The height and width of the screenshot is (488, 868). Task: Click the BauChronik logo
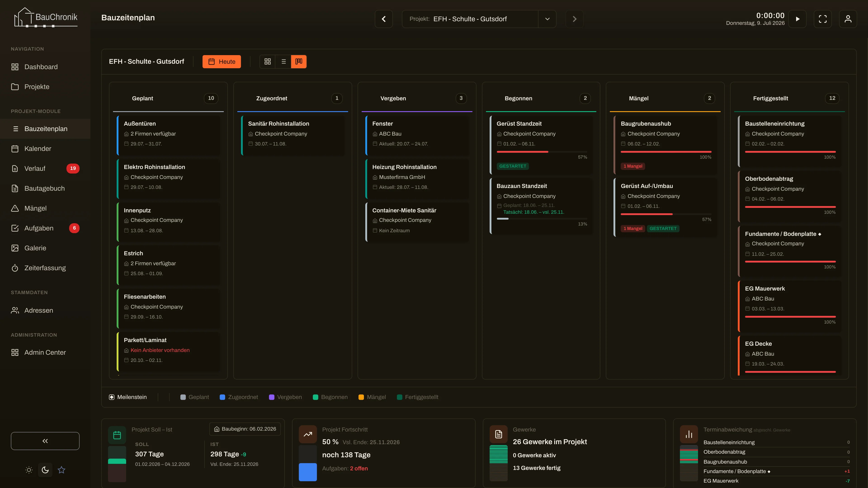pos(45,18)
